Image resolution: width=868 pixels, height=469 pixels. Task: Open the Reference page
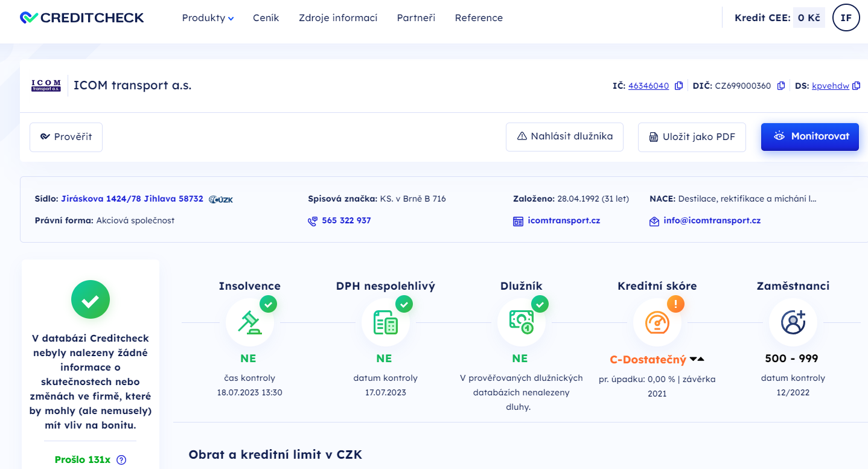click(x=479, y=18)
